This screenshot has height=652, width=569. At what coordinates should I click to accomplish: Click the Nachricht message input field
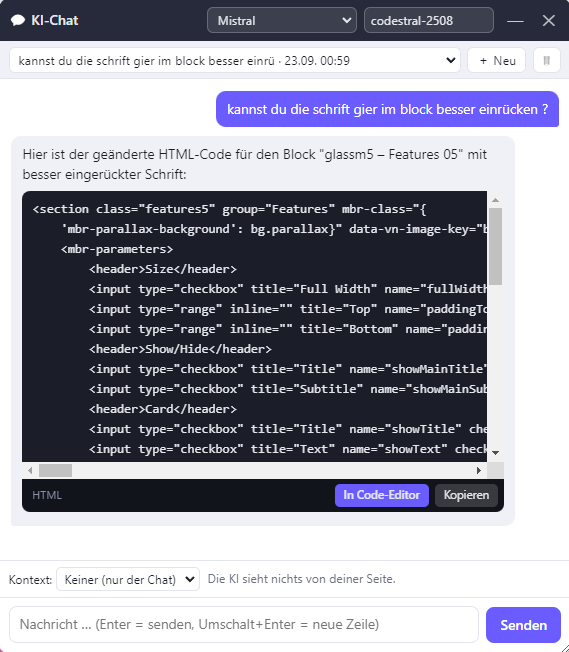(244, 624)
